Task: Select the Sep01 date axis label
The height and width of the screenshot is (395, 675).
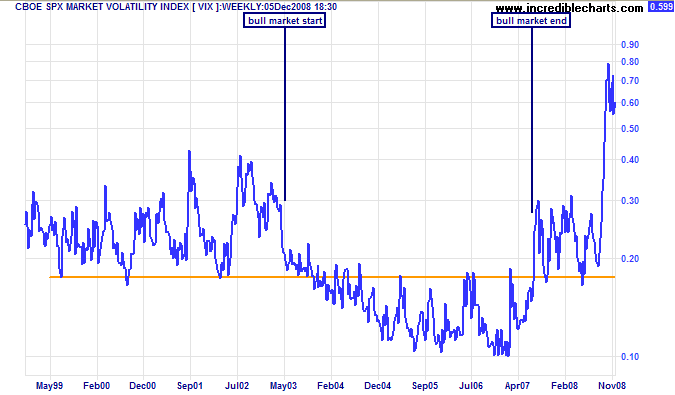Action: [190, 386]
